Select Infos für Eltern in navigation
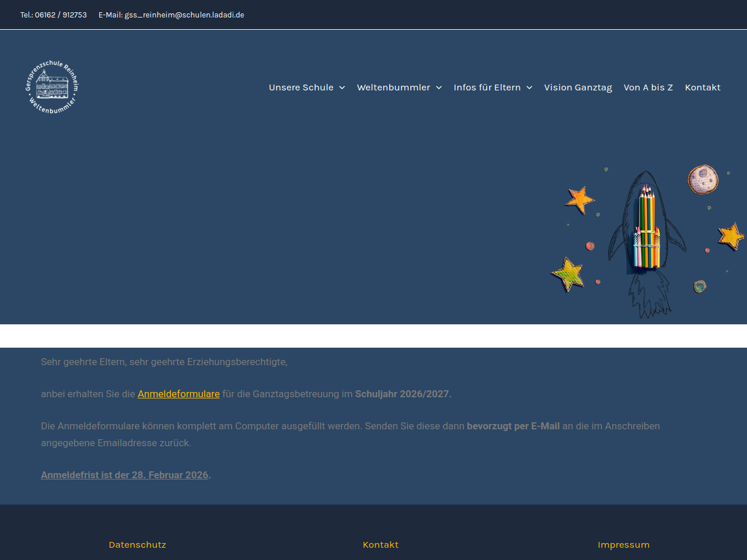747x560 pixels. point(487,87)
